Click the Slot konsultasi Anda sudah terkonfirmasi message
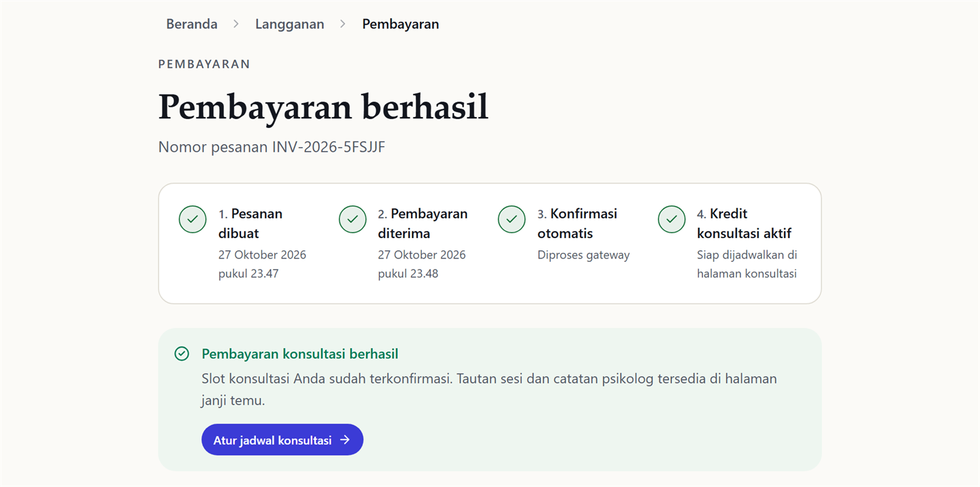 (x=489, y=389)
